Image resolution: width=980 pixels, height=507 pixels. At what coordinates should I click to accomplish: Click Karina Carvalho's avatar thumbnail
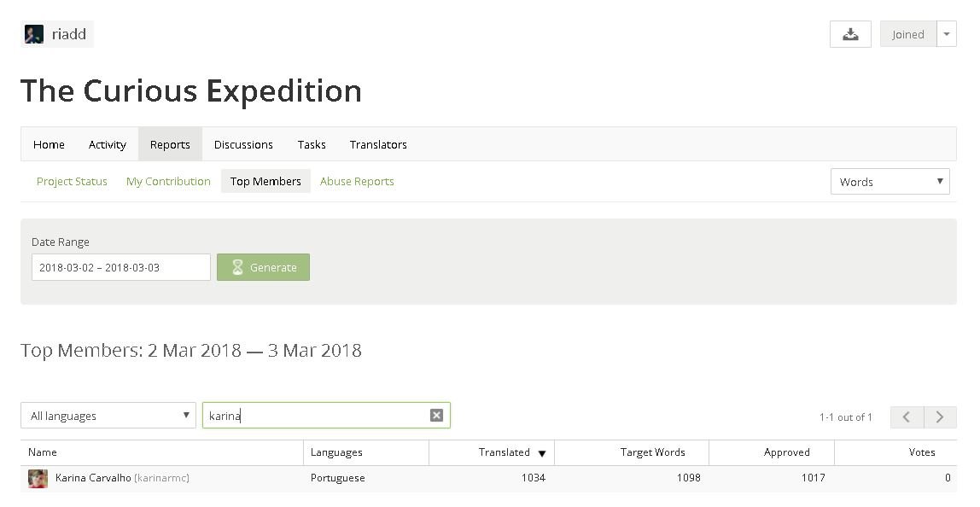pos(38,478)
